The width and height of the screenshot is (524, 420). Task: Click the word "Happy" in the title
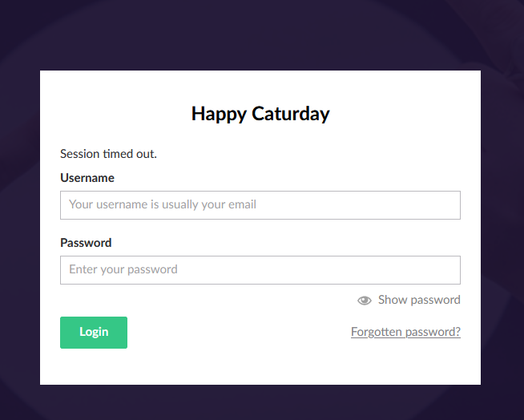(219, 114)
